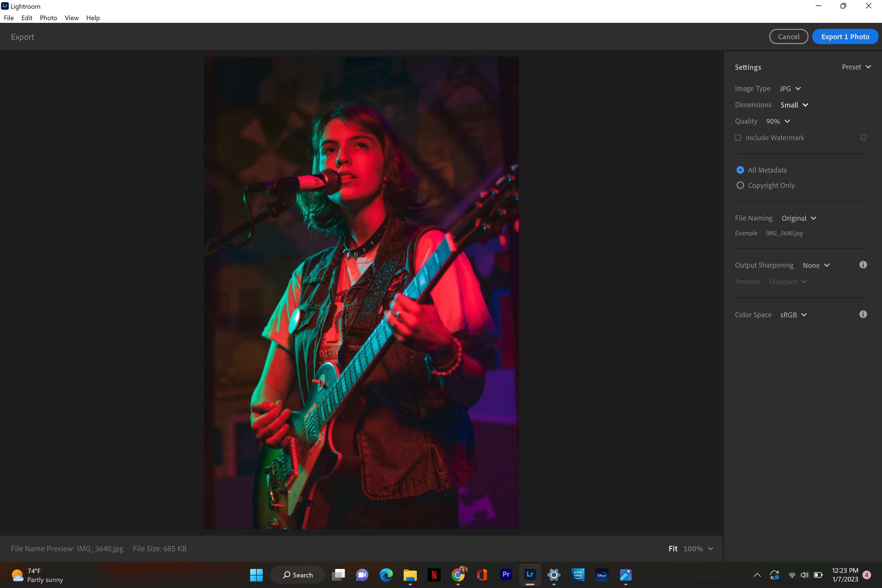The height and width of the screenshot is (588, 882).
Task: Change Quality 90% dropdown
Action: coord(778,121)
